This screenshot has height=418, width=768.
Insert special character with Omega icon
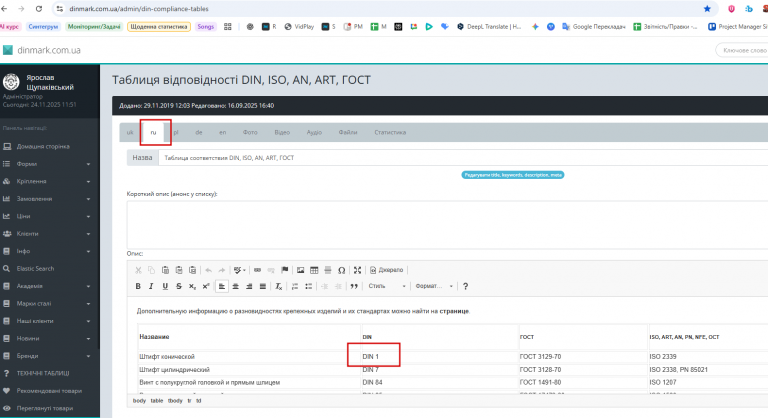[x=341, y=270]
